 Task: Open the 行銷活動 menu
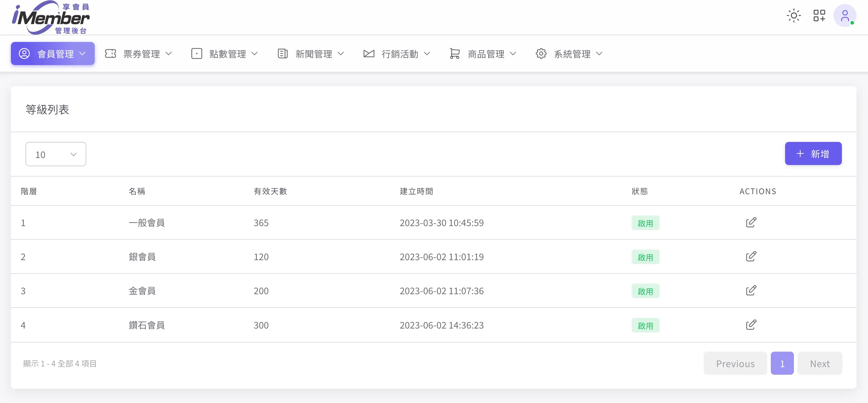[397, 53]
